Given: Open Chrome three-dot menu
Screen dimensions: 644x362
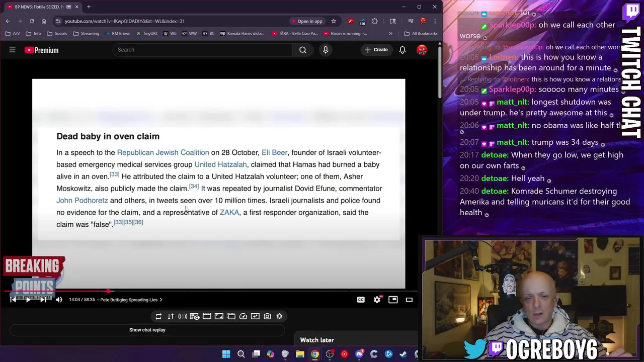Looking at the screenshot, I should 435,21.
